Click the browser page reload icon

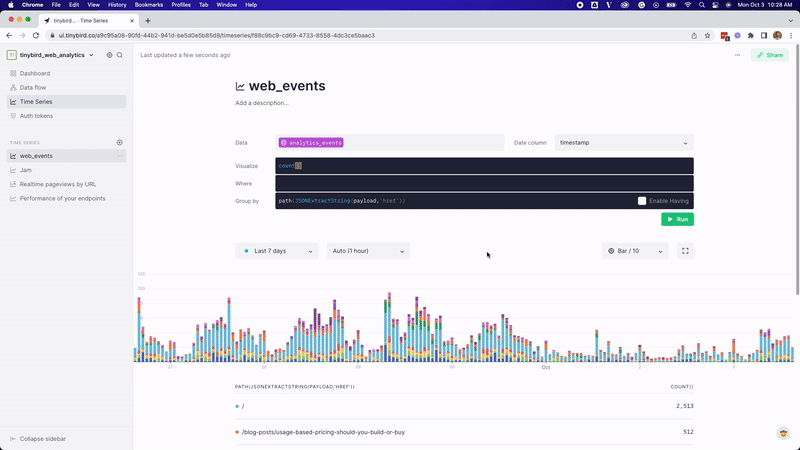pos(35,35)
